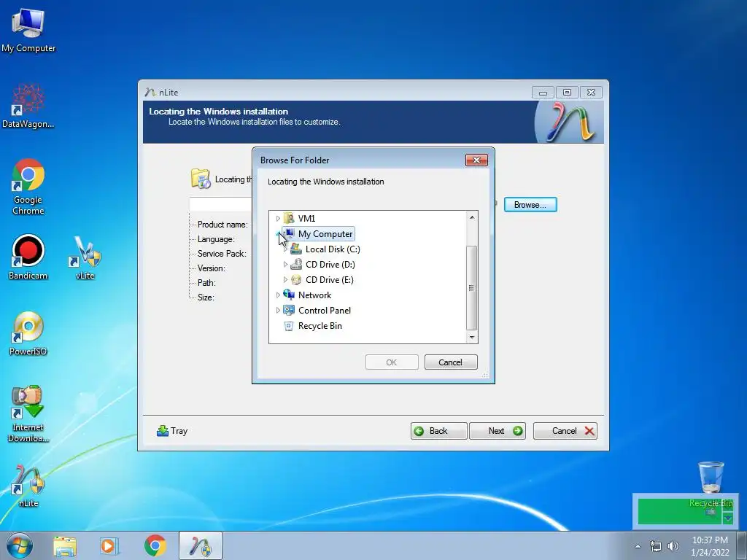Screen dimensions: 747x560
Task: Open network tray icon
Action: pyautogui.click(x=656, y=546)
